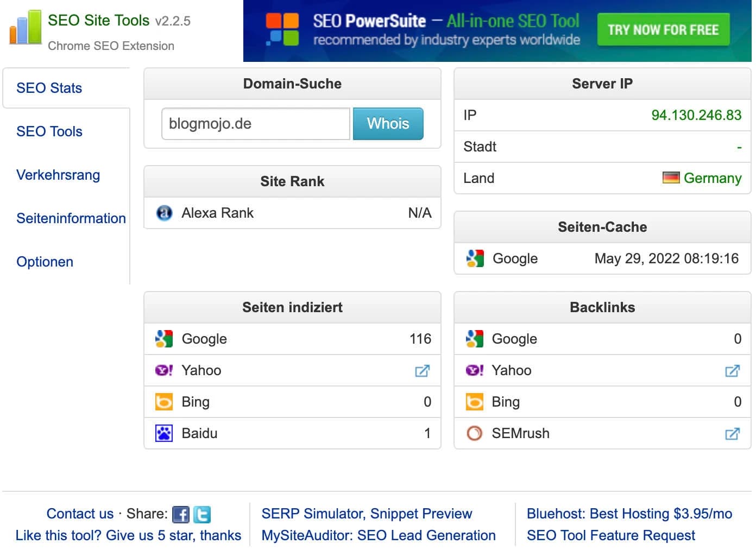
Task: Open the Optionen section
Action: pos(45,262)
